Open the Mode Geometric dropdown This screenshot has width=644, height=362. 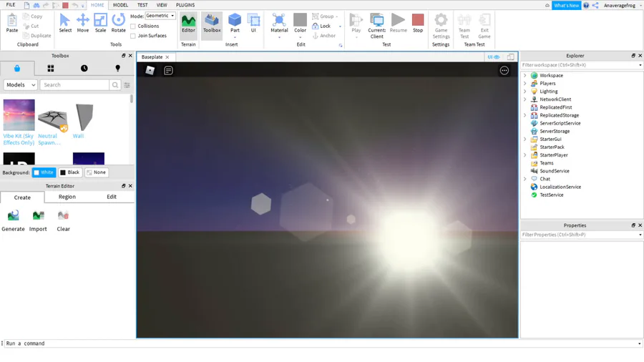click(160, 16)
